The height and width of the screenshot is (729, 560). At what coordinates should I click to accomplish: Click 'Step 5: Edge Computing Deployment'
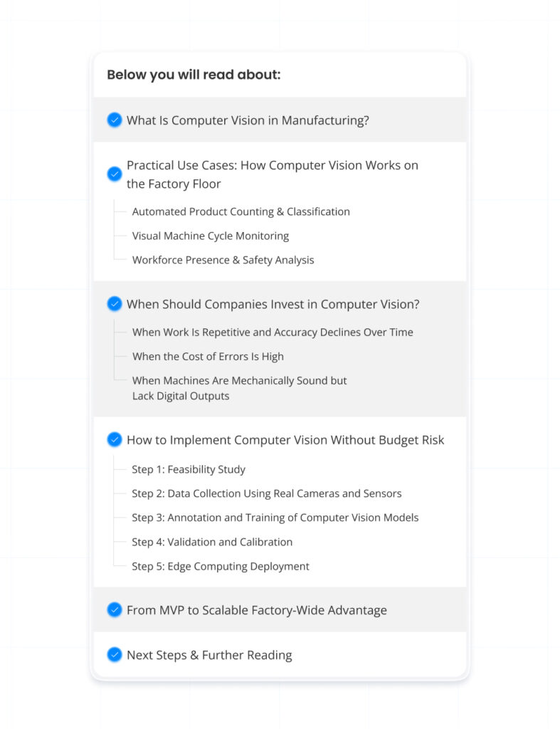click(x=221, y=566)
